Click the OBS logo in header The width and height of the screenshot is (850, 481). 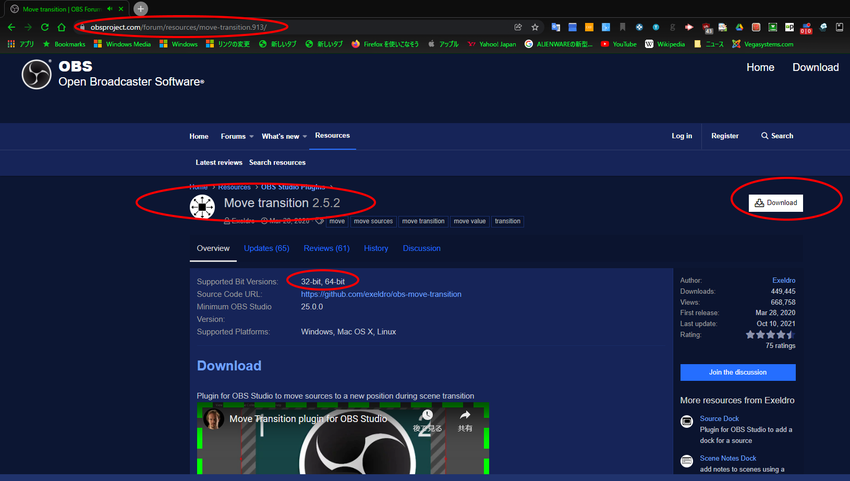pos(36,74)
